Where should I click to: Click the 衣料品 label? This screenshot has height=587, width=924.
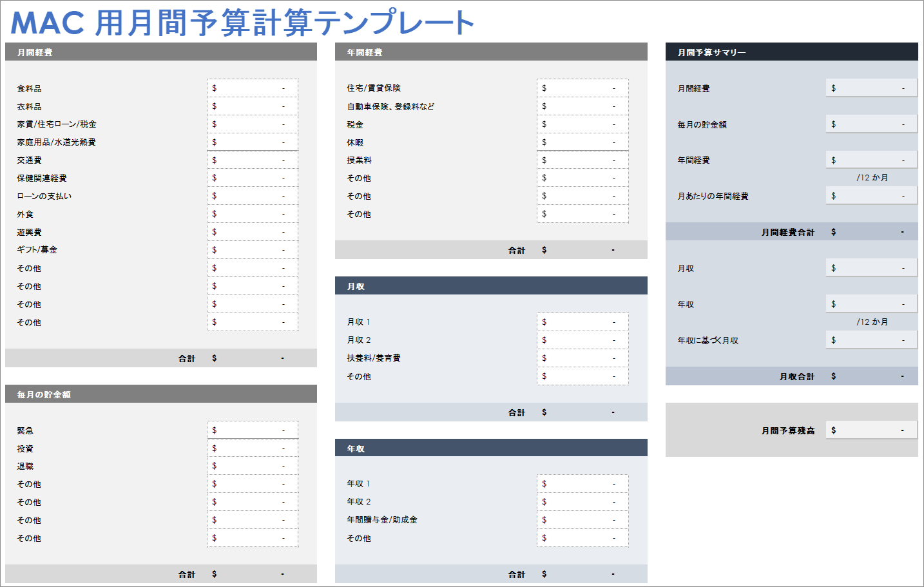pos(29,107)
